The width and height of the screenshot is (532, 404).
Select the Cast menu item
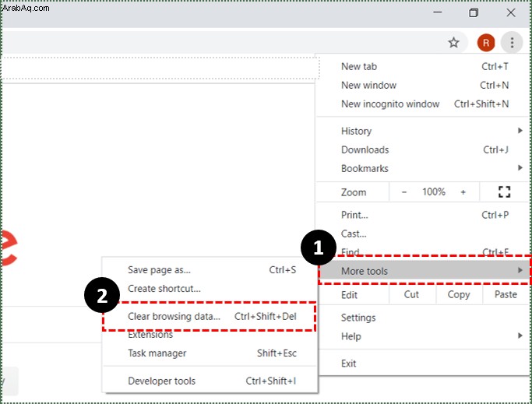pos(423,234)
